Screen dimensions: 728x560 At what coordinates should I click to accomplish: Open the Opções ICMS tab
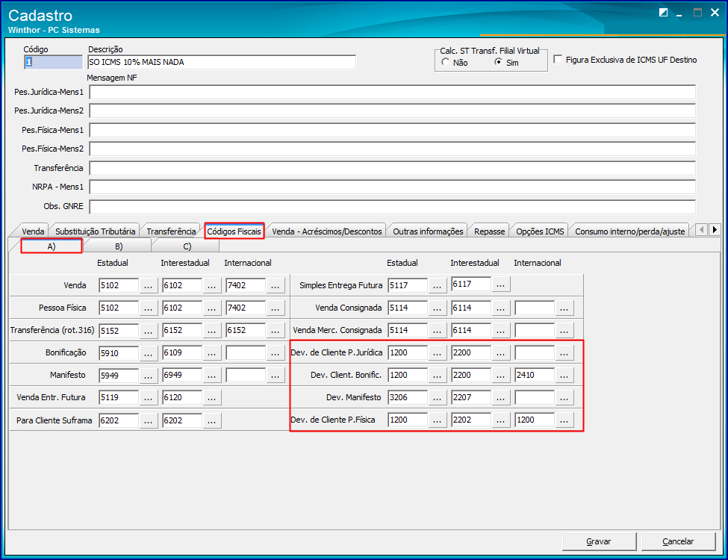(540, 231)
